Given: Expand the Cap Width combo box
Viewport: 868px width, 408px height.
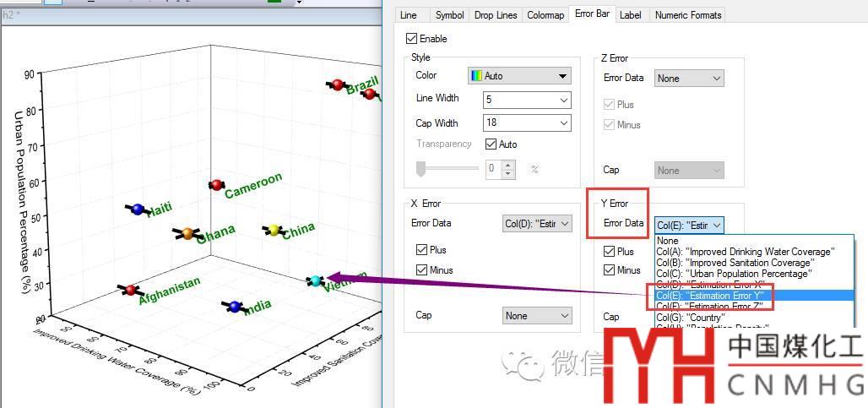Looking at the screenshot, I should click(527, 122).
